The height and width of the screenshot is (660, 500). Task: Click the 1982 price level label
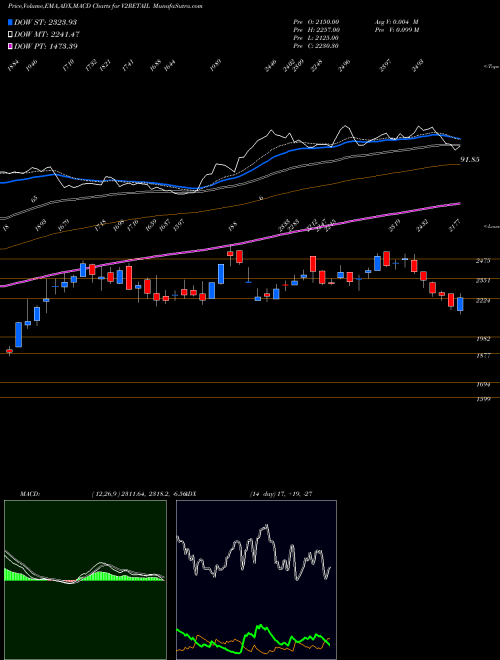(483, 339)
